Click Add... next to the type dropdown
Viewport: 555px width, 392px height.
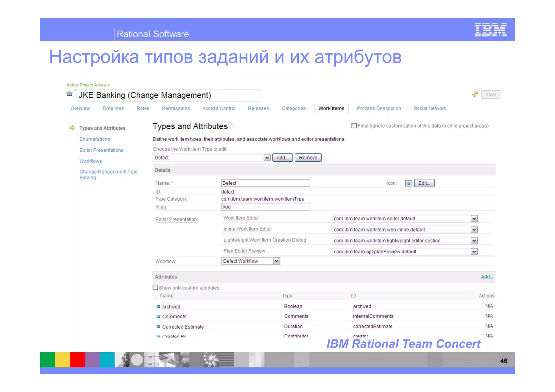(283, 158)
